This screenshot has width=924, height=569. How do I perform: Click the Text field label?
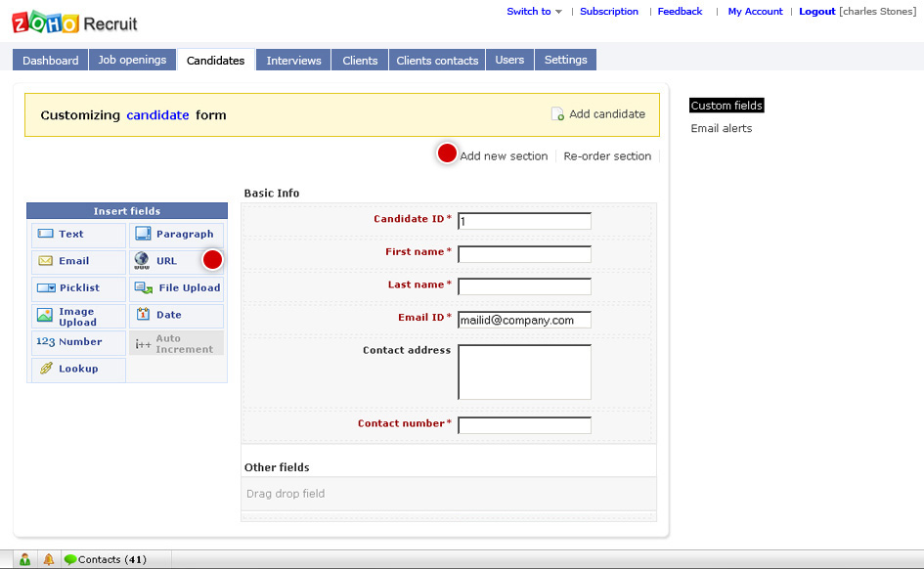click(70, 234)
